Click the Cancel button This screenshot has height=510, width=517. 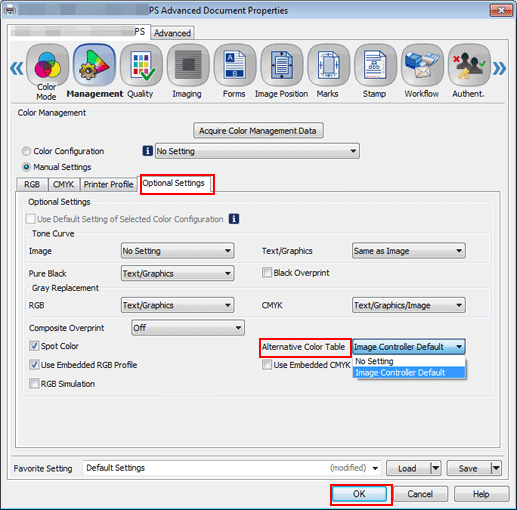click(420, 494)
